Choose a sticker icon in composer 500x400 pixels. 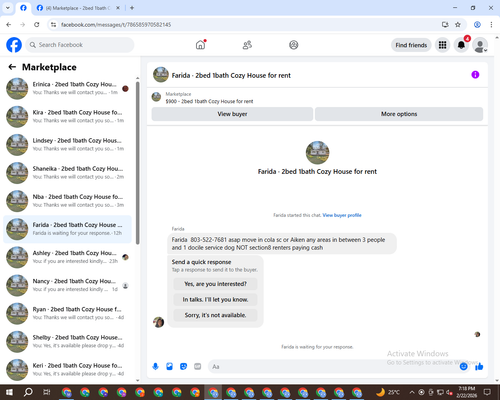pos(183,367)
